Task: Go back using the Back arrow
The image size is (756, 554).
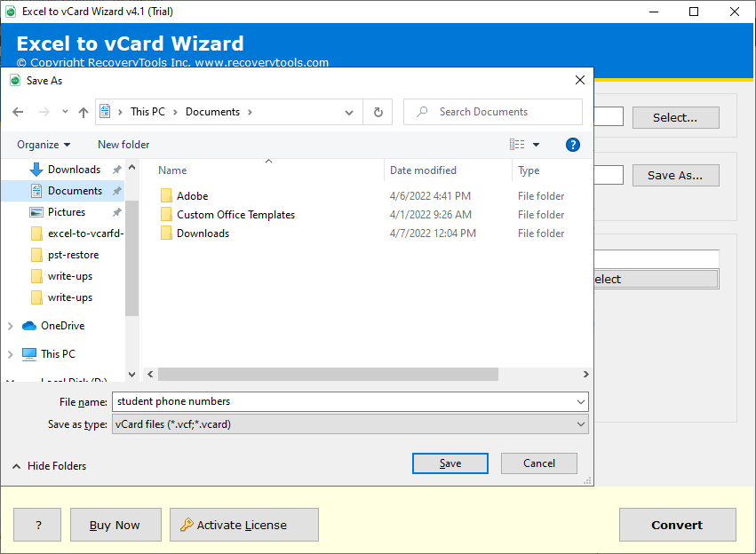Action: (x=18, y=112)
